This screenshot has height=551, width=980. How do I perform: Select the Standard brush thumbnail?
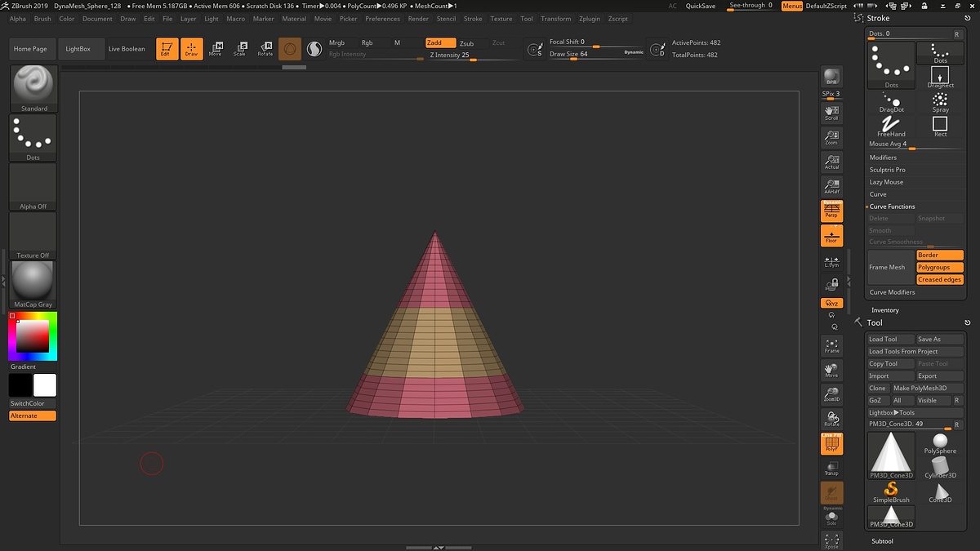[x=33, y=88]
